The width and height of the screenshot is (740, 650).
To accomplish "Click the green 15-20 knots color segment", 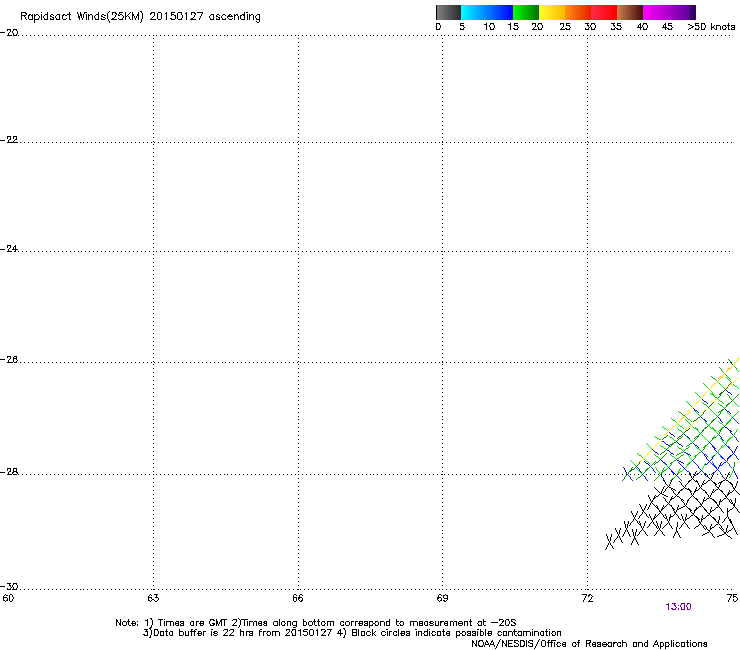I will (x=526, y=12).
